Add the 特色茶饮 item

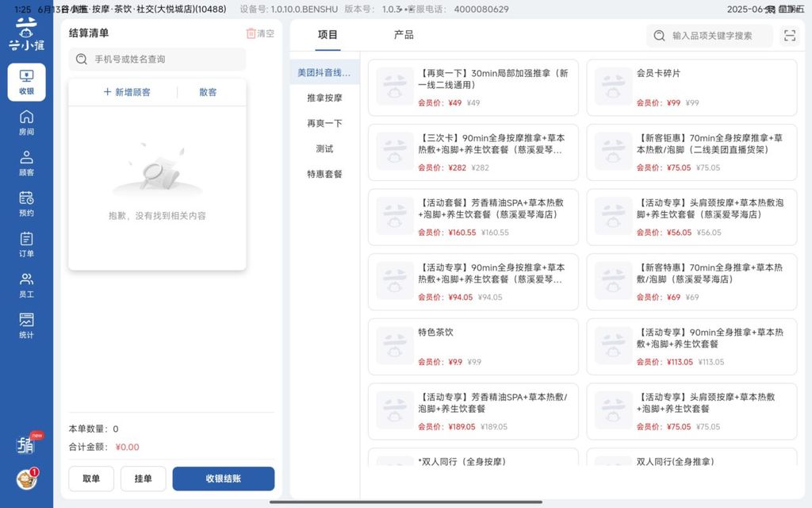(x=473, y=347)
